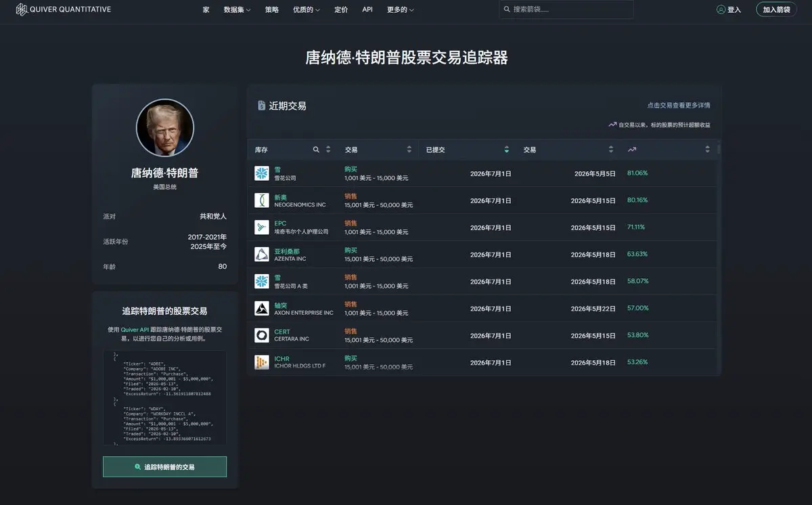The image size is (812, 505).
Task: Click the search magnifier icon in top bar
Action: [507, 9]
